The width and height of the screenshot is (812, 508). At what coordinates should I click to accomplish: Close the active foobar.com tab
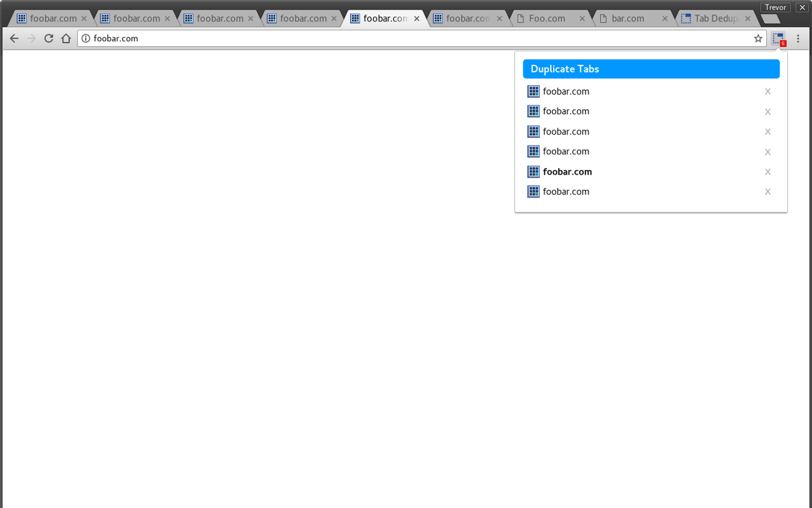417,18
